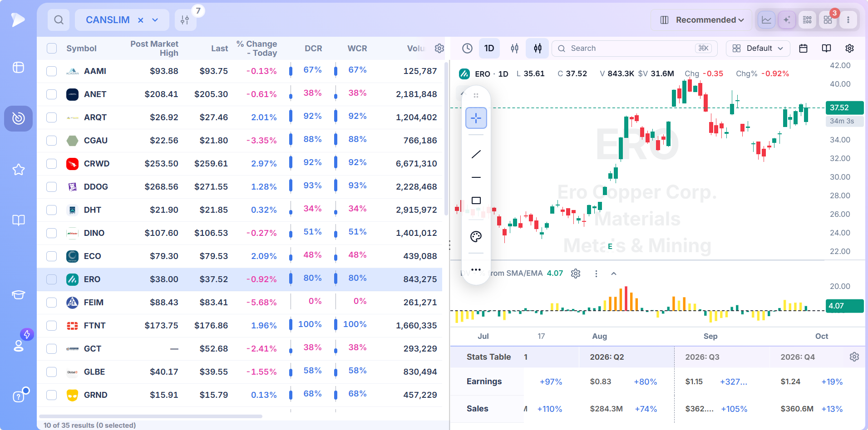This screenshot has width=868, height=430.
Task: Collapse the drawing toolbar arrow
Action: pos(463,93)
